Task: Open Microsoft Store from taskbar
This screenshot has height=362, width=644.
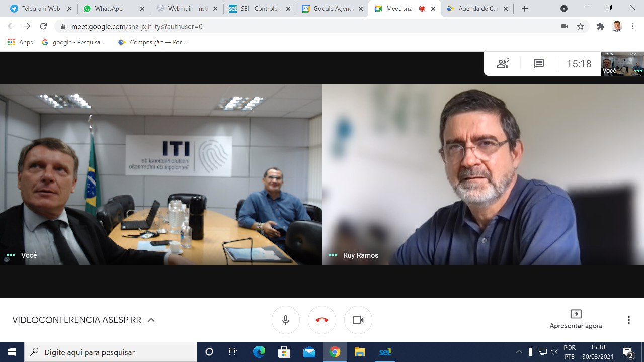Action: pyautogui.click(x=284, y=352)
